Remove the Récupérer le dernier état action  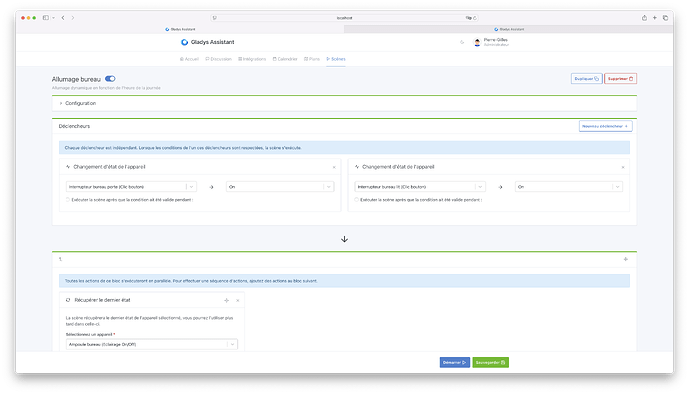pyautogui.click(x=238, y=300)
